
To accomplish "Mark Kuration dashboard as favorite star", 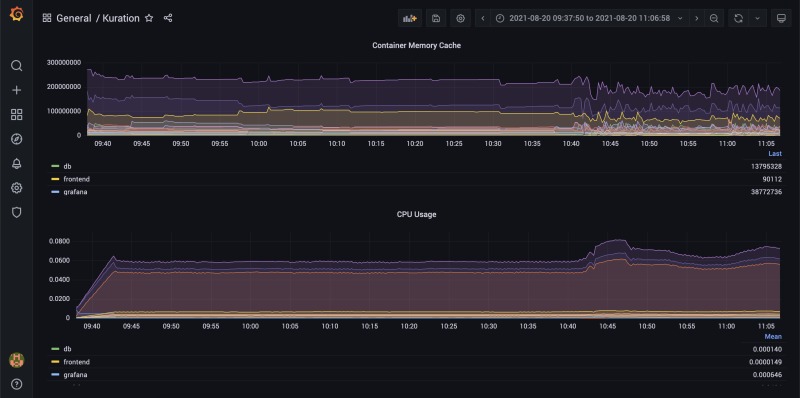I will 149,18.
